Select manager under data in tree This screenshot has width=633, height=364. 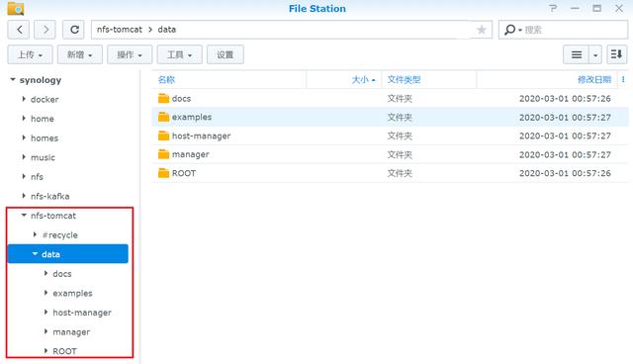pos(71,331)
